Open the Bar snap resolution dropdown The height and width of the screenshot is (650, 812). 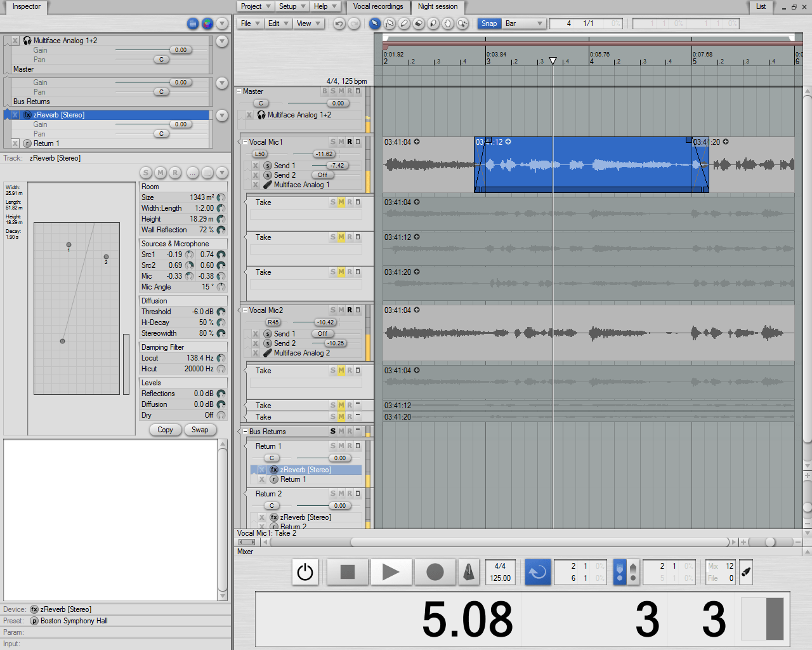pos(524,23)
